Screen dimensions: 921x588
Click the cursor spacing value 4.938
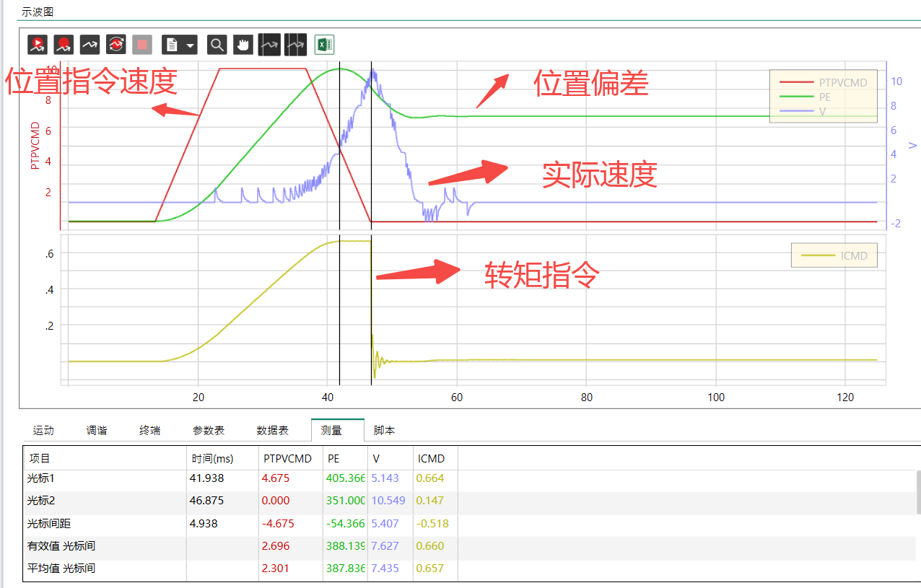204,524
